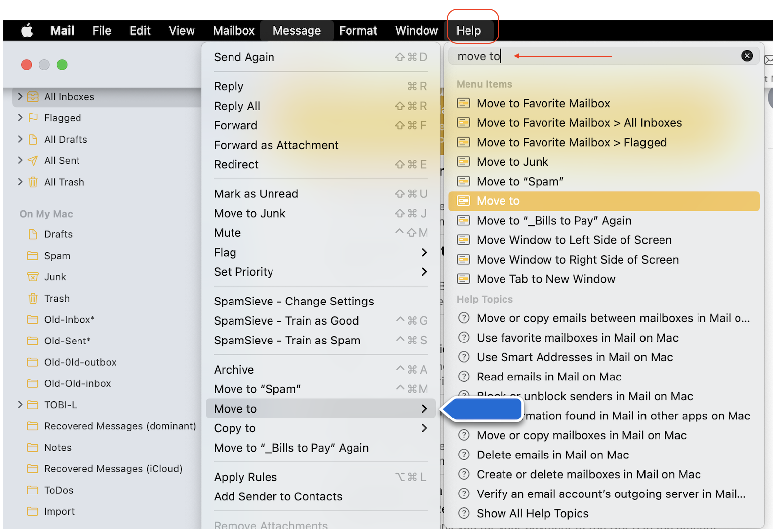Click the All Drafts document icon

click(x=33, y=139)
